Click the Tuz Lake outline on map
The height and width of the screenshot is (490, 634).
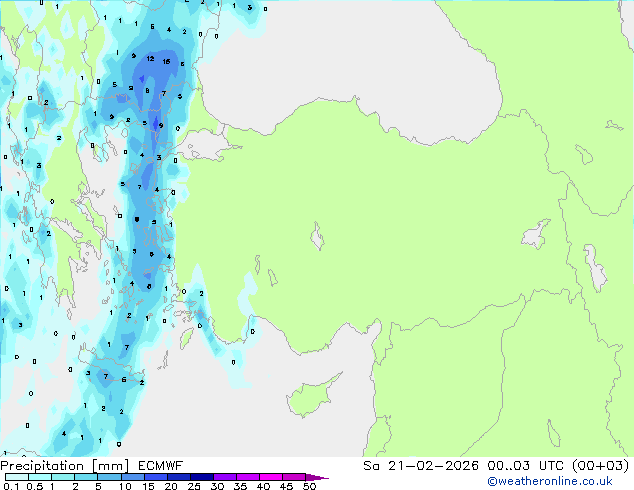point(317,236)
